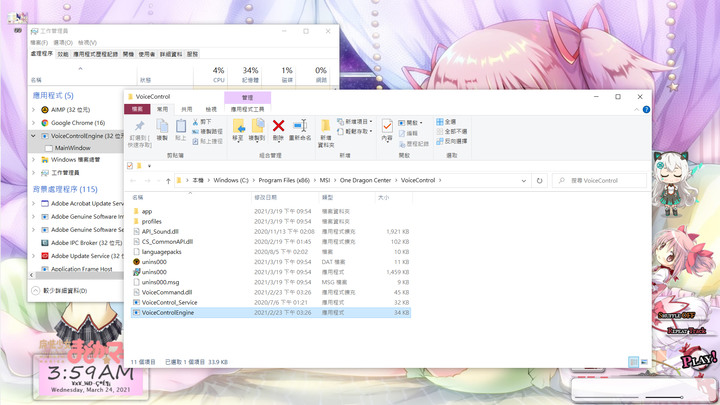
Task: Click the folder icon in Quick Access Toolbar
Action: pos(139,166)
